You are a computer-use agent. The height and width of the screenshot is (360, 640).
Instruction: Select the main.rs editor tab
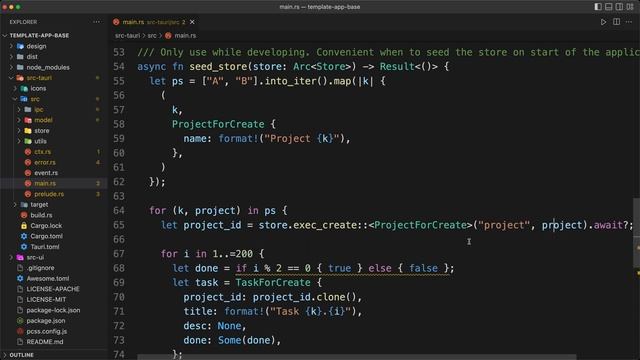(153, 22)
